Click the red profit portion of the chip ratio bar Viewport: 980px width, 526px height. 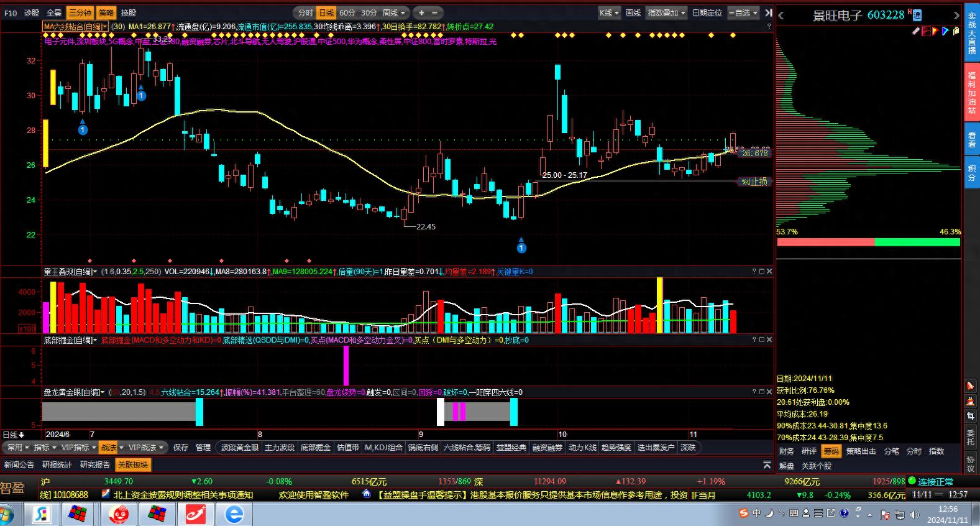click(x=825, y=242)
